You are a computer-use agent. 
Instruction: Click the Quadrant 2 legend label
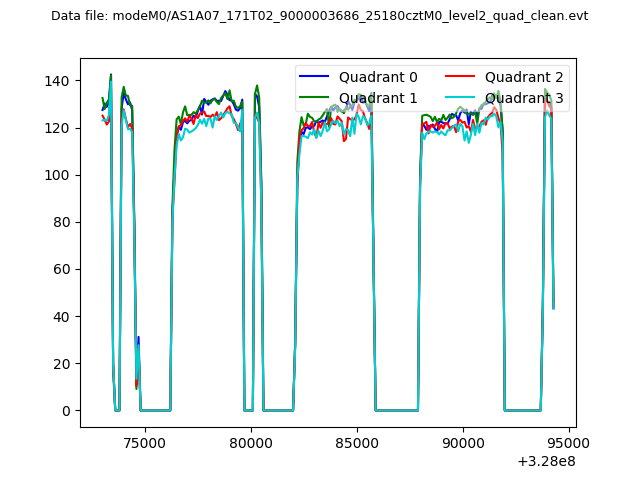524,77
